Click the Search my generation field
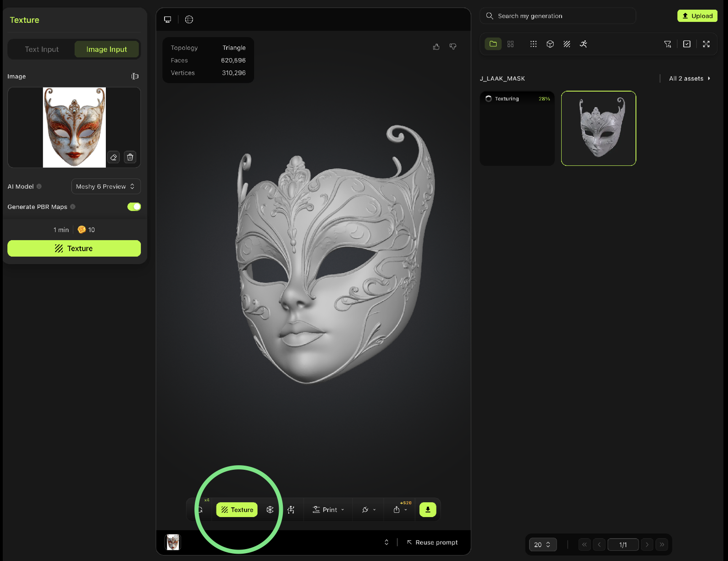This screenshot has height=561, width=728. pyautogui.click(x=558, y=16)
